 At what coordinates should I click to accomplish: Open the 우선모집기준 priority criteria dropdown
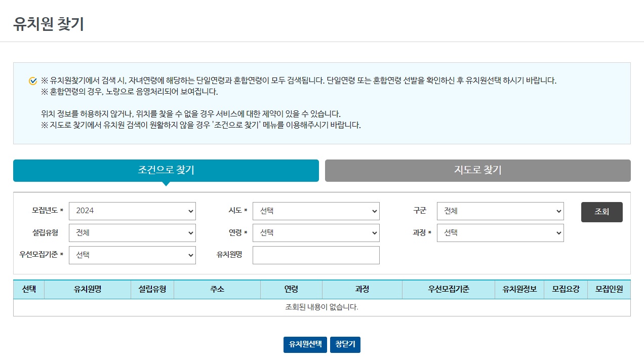click(132, 255)
